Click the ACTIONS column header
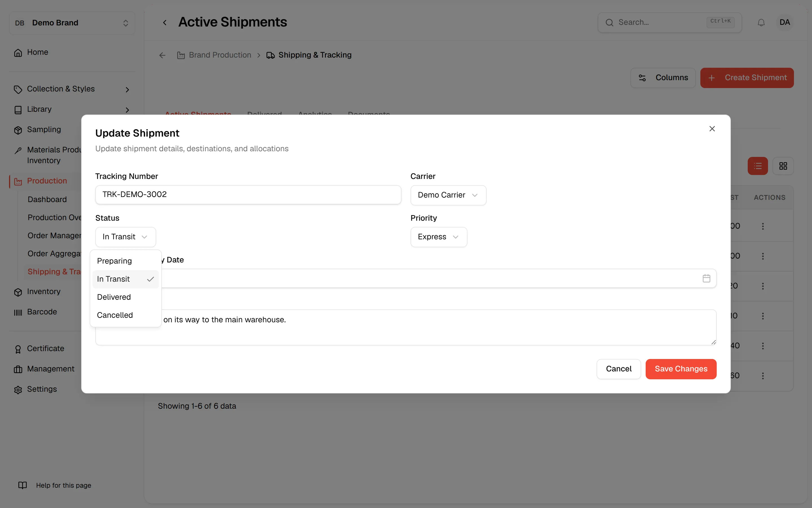Screen dimensions: 812x508 [769, 198]
